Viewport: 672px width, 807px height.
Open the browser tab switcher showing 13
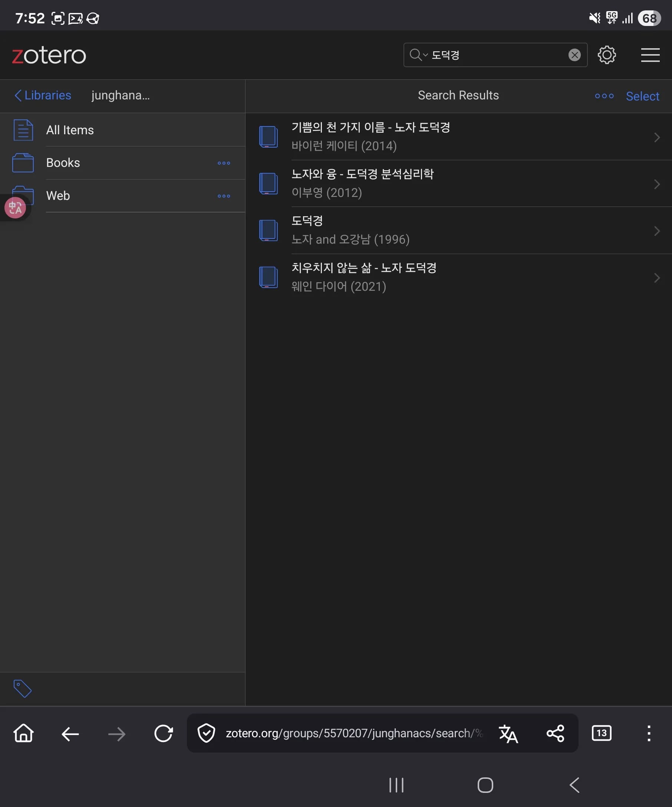pos(601,733)
